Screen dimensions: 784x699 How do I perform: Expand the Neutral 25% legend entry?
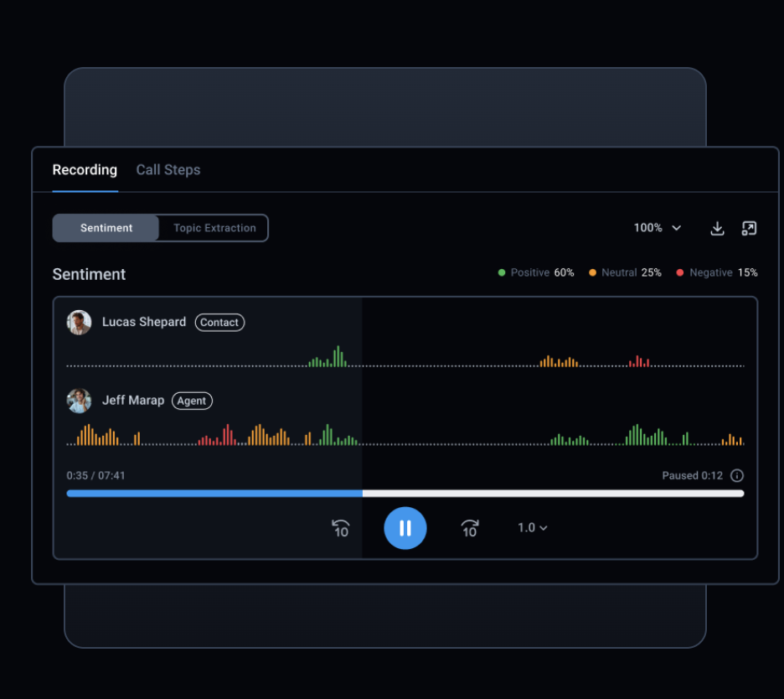point(625,272)
